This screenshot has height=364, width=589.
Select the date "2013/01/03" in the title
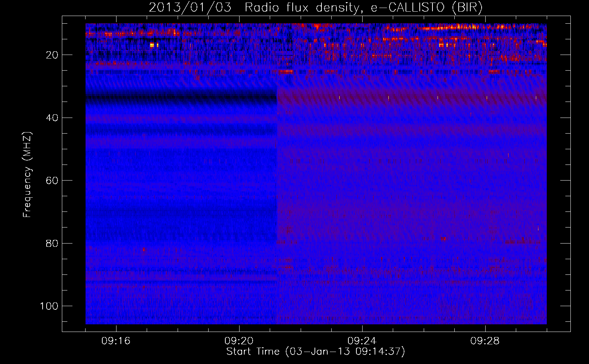[190, 8]
